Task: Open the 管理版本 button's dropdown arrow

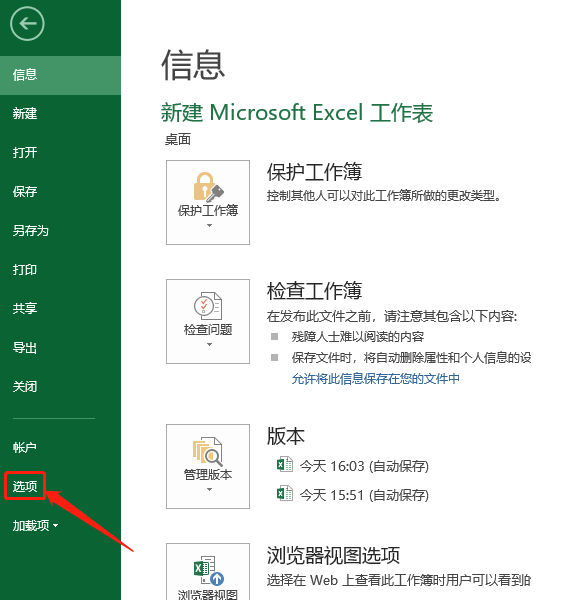Action: tap(209, 489)
